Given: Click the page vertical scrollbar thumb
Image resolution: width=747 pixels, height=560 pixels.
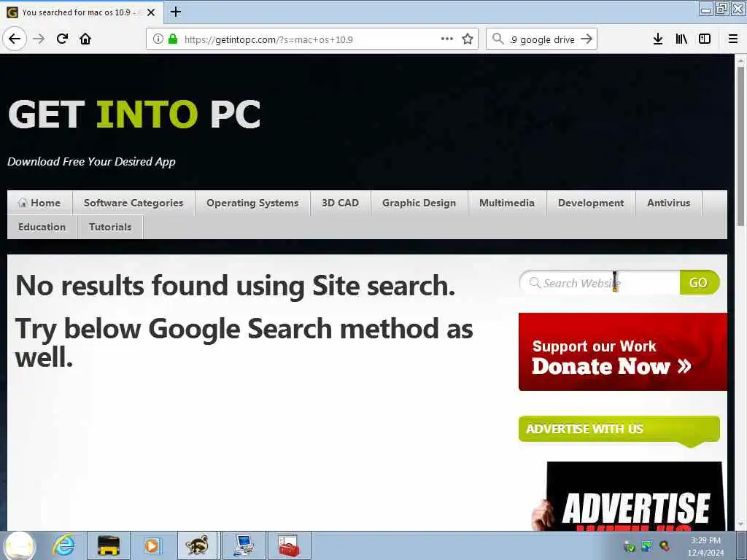Looking at the screenshot, I should pyautogui.click(x=740, y=147).
